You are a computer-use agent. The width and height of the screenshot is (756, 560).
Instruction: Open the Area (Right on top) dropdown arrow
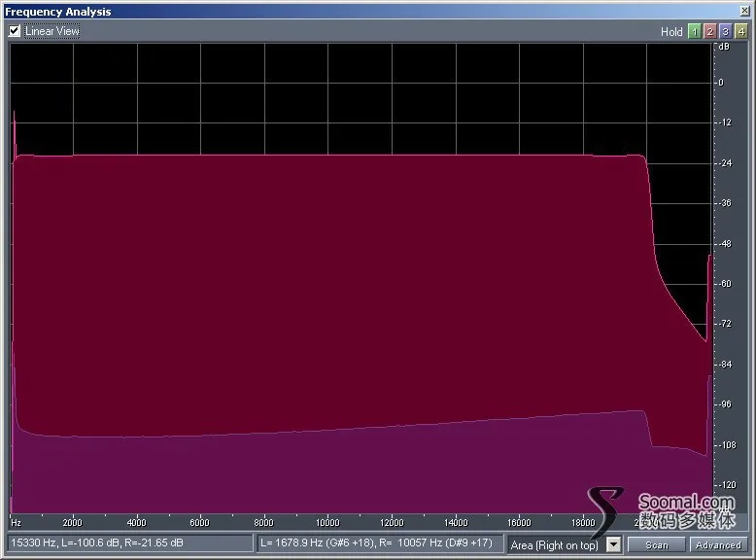[613, 545]
